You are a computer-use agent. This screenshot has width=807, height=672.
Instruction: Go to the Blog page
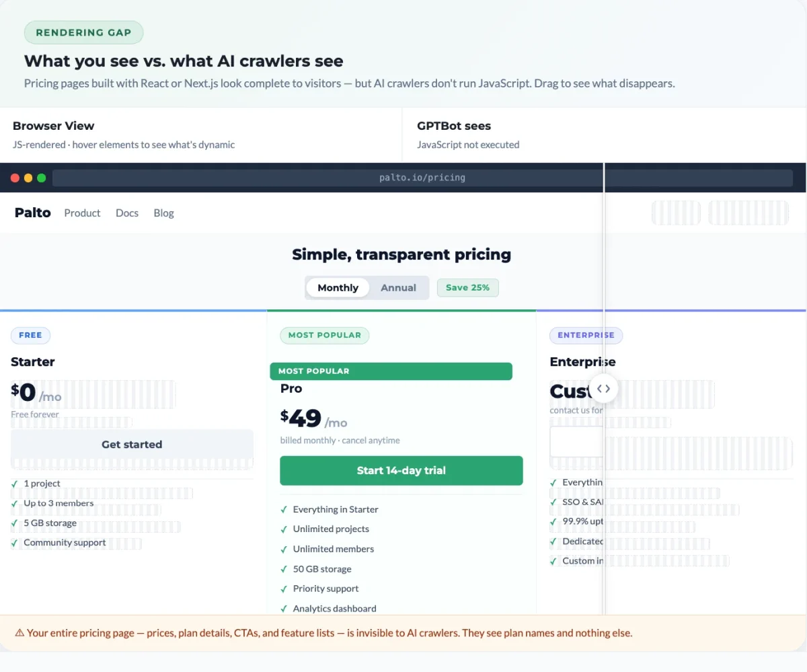163,213
